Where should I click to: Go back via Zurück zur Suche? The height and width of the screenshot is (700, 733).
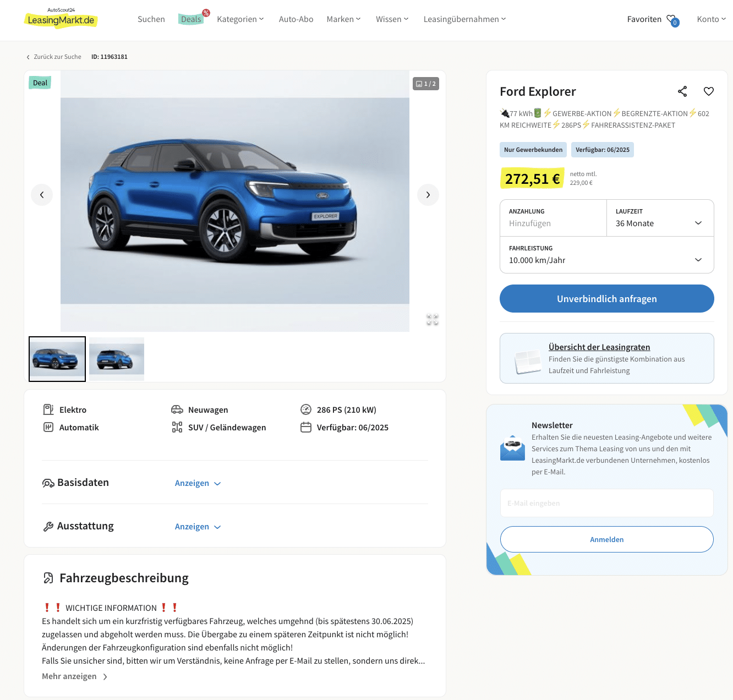pos(54,57)
